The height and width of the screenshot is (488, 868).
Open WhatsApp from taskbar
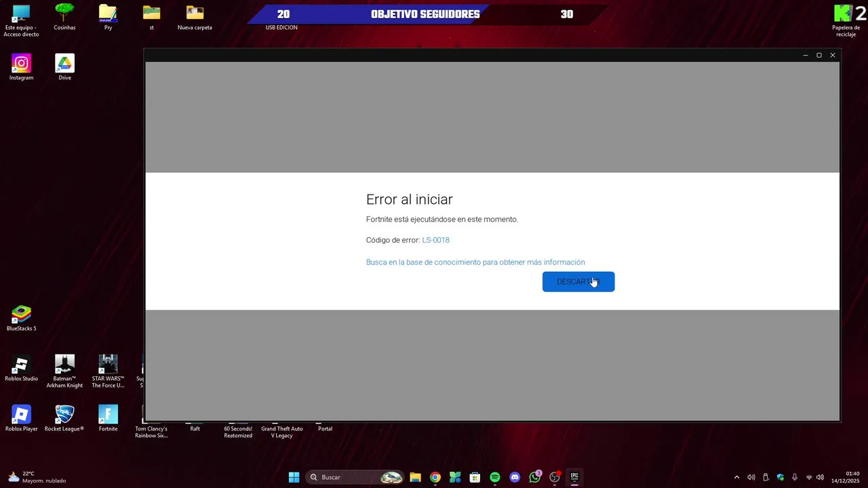tap(535, 477)
